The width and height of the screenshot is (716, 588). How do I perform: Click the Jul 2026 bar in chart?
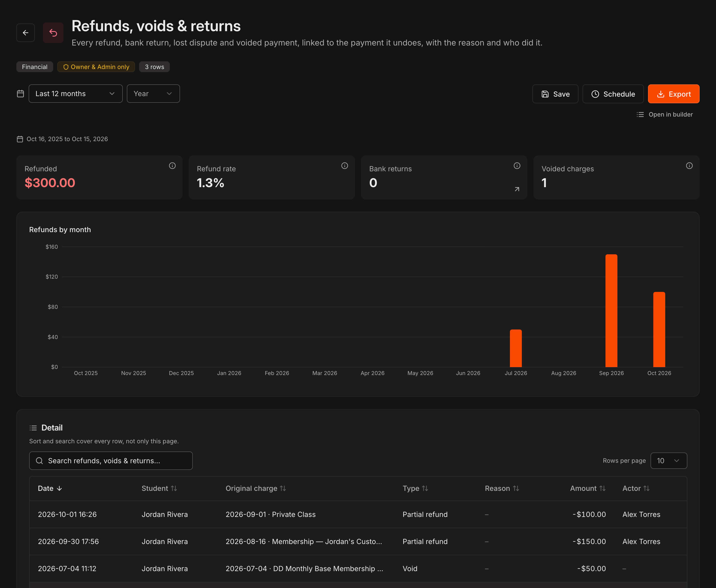516,348
